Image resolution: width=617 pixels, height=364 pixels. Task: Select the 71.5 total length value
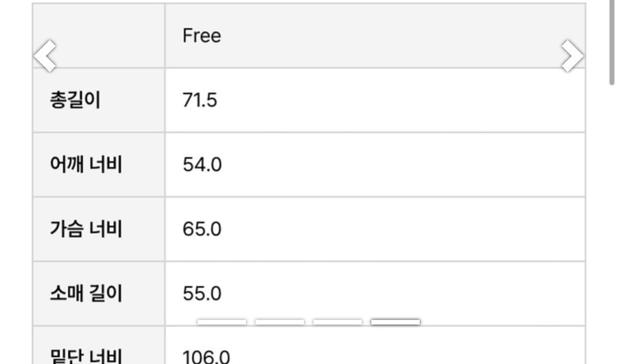200,100
